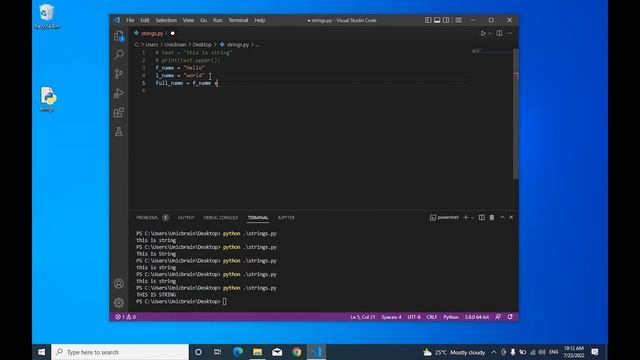Click Spaces: 4 in the status bar

click(x=391, y=317)
